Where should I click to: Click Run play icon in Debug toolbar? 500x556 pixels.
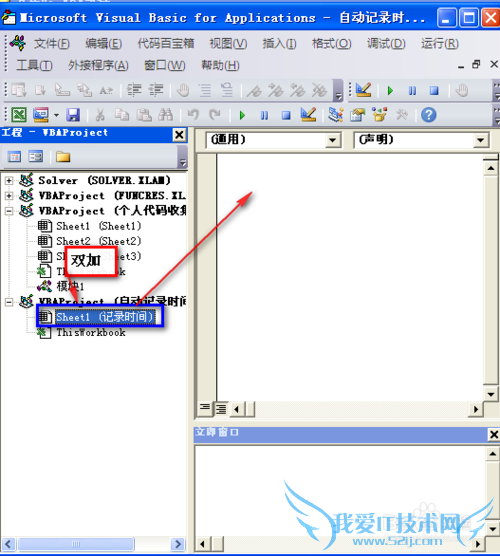point(390,91)
